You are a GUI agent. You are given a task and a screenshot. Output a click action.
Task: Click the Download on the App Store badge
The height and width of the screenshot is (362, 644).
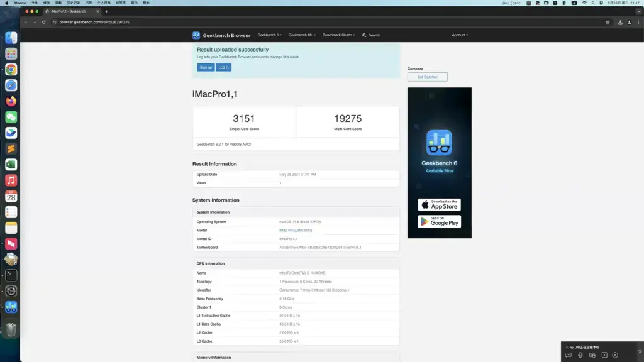pyautogui.click(x=439, y=205)
